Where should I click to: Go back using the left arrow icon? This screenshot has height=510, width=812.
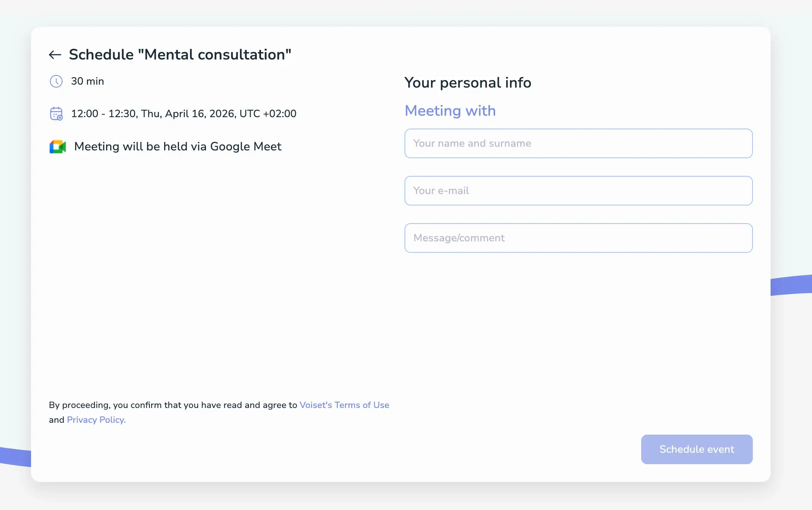[55, 55]
